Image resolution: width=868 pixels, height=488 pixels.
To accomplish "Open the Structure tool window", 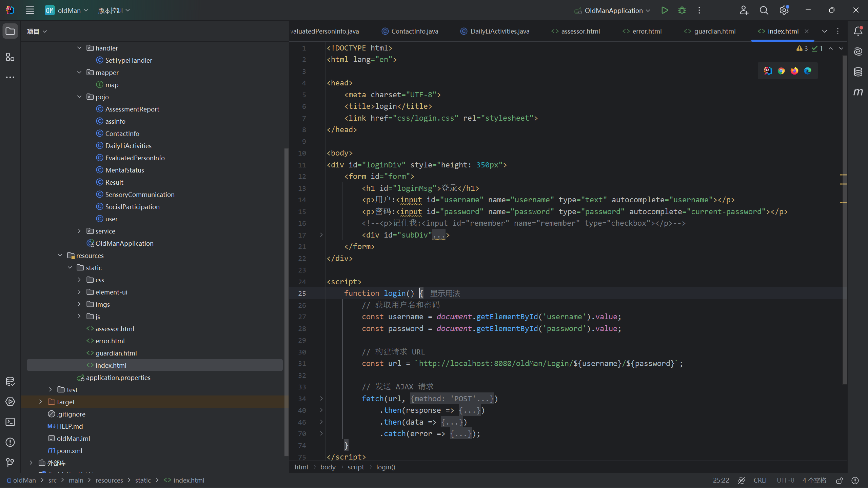I will point(10,57).
